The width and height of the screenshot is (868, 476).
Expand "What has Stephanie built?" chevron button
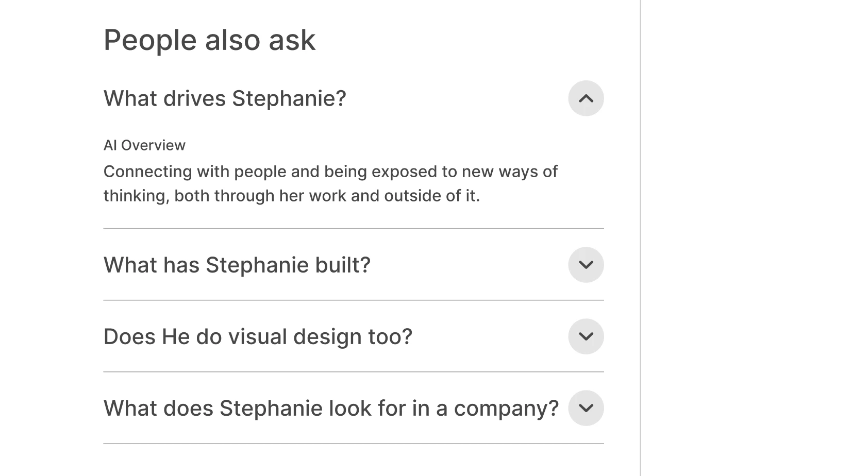[586, 265]
